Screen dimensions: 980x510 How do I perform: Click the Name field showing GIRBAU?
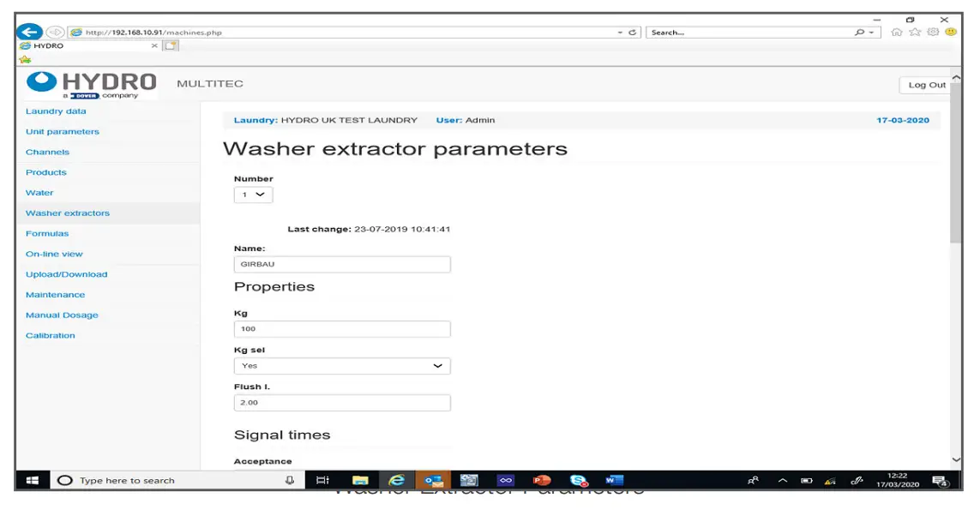pyautogui.click(x=341, y=264)
